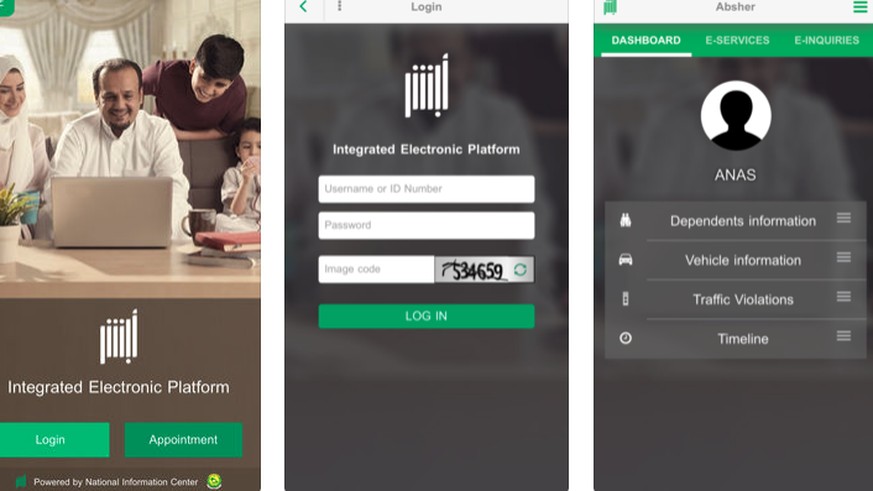Tap the Appointment button
Image resolution: width=873 pixels, height=491 pixels.
pyautogui.click(x=183, y=440)
